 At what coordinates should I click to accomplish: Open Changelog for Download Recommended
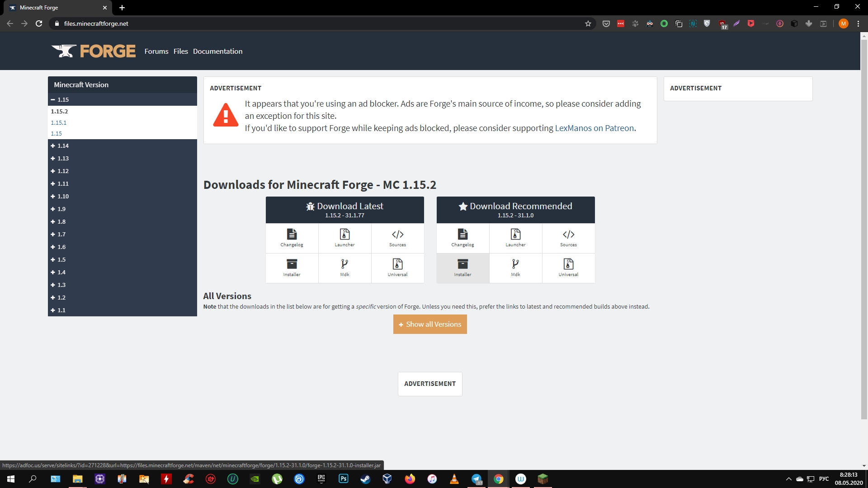(x=462, y=238)
